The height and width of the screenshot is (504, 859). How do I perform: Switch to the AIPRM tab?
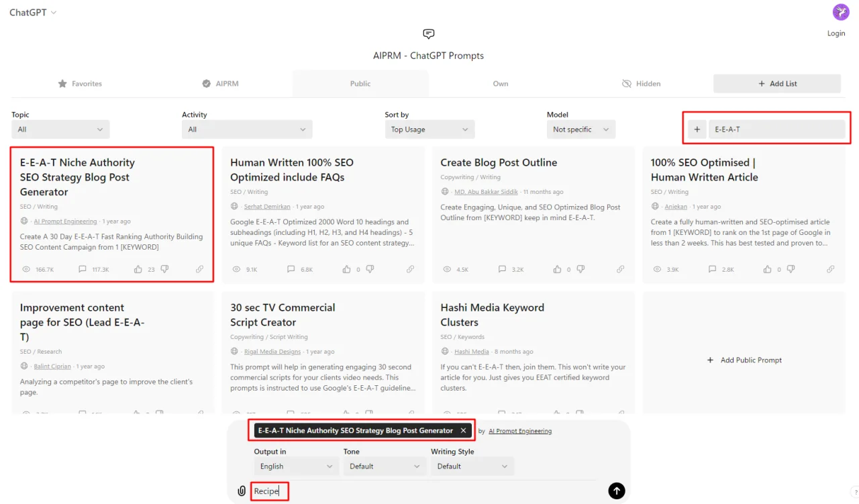220,84
